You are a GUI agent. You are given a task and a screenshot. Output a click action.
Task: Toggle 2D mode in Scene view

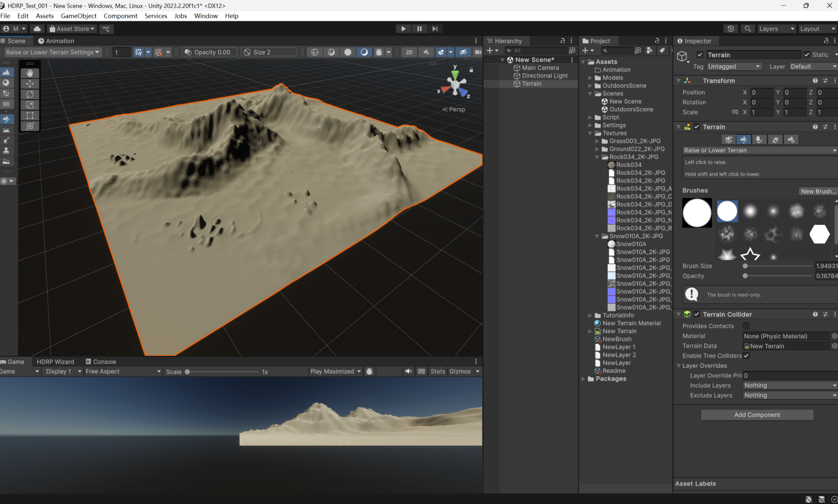click(x=409, y=52)
